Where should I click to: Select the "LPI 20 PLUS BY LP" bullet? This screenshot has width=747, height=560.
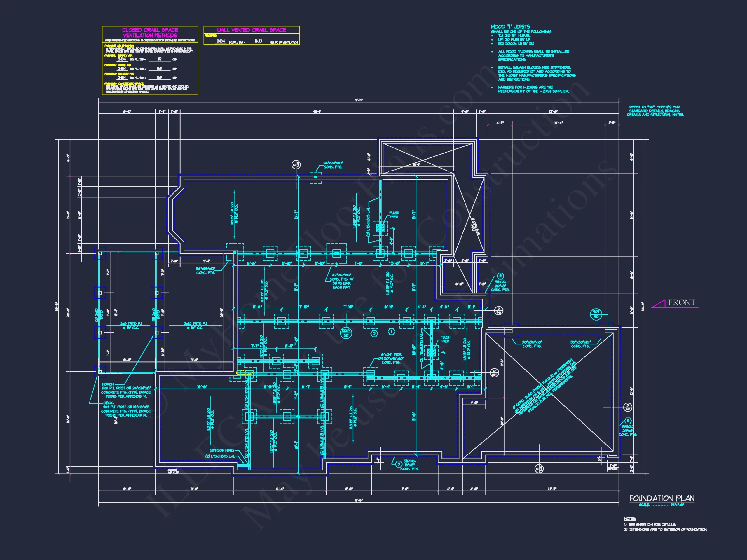[x=514, y=39]
